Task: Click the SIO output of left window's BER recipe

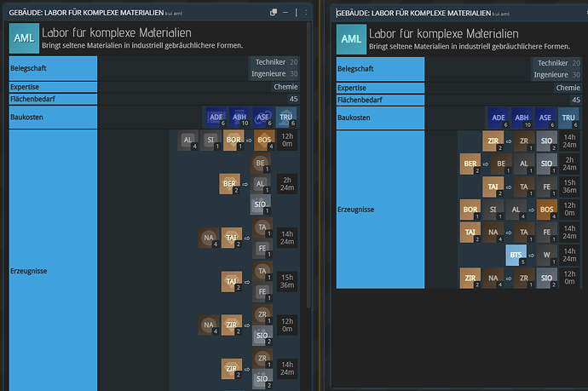Action: 261,204
